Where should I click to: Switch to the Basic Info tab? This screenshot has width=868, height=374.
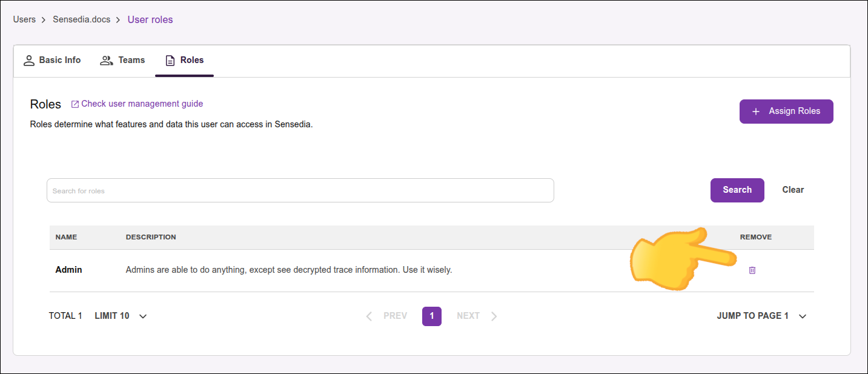pos(59,60)
